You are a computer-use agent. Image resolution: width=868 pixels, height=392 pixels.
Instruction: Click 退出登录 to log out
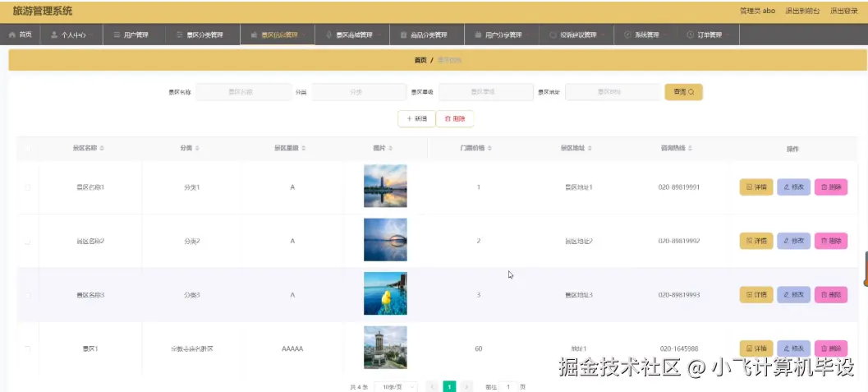point(843,11)
